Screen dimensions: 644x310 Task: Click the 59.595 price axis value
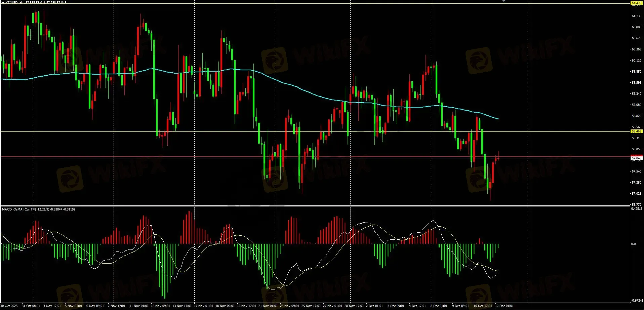pos(637,83)
